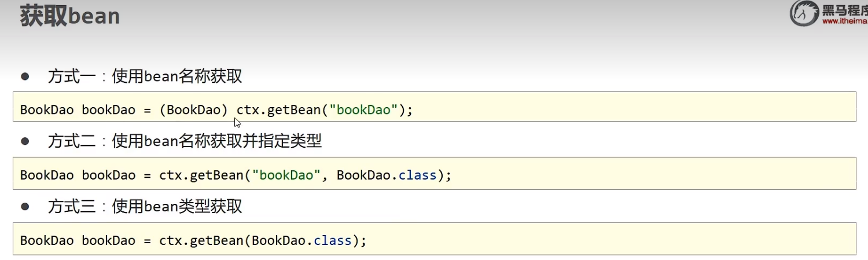This screenshot has width=868, height=260.
Task: Click the bullet point before 方式三
Action: click(x=25, y=206)
